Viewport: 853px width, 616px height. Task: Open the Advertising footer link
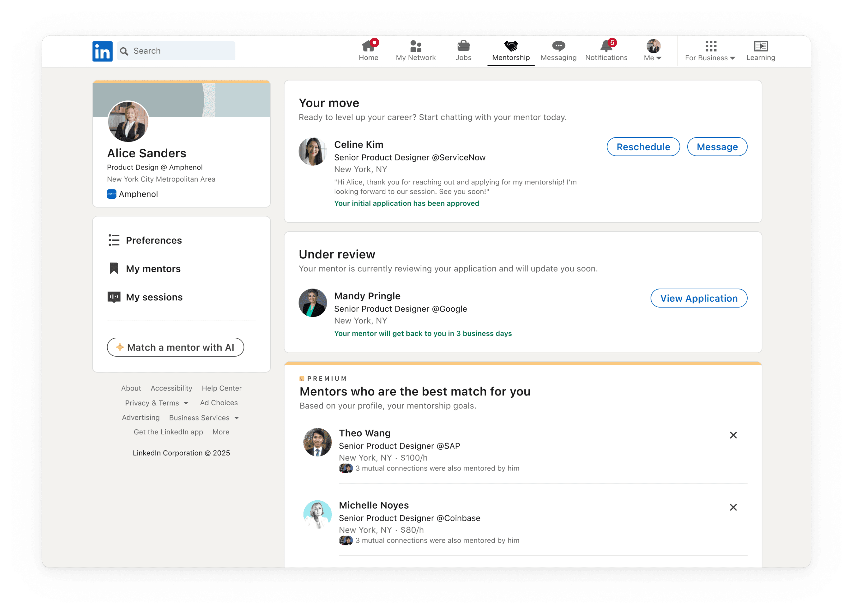(x=141, y=417)
